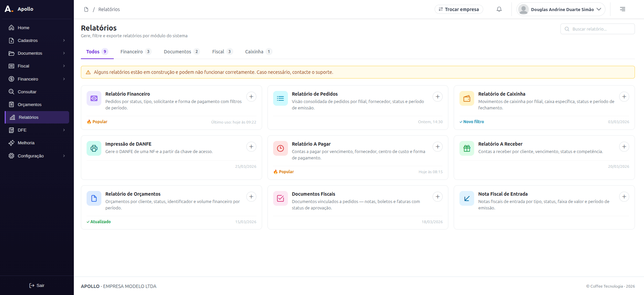Click the Financeiro dollar icon in sidebar
644x295 pixels.
pos(11,79)
